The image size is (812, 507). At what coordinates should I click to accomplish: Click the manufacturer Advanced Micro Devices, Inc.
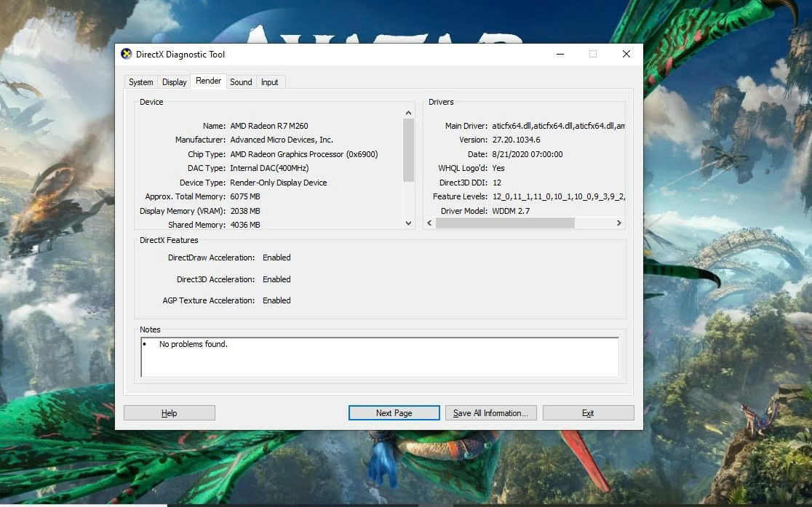coord(281,140)
